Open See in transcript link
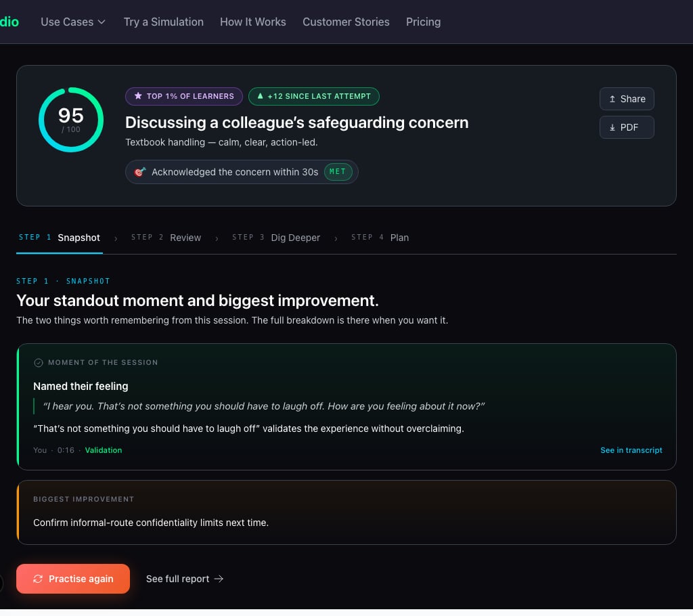The width and height of the screenshot is (693, 616). pos(631,450)
